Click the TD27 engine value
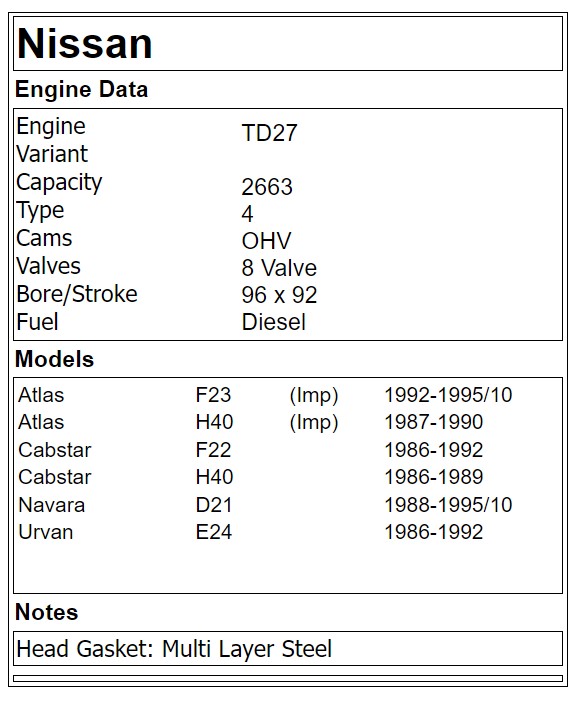The image size is (574, 710). coord(269,133)
